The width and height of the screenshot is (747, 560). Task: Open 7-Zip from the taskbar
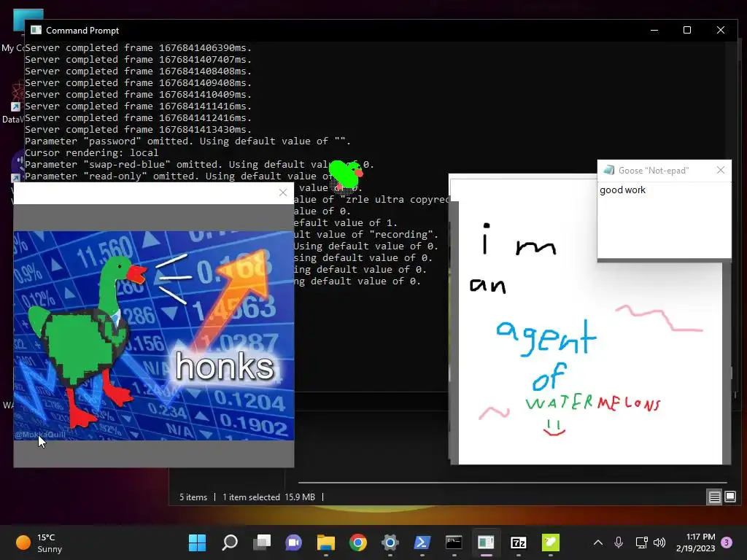519,542
